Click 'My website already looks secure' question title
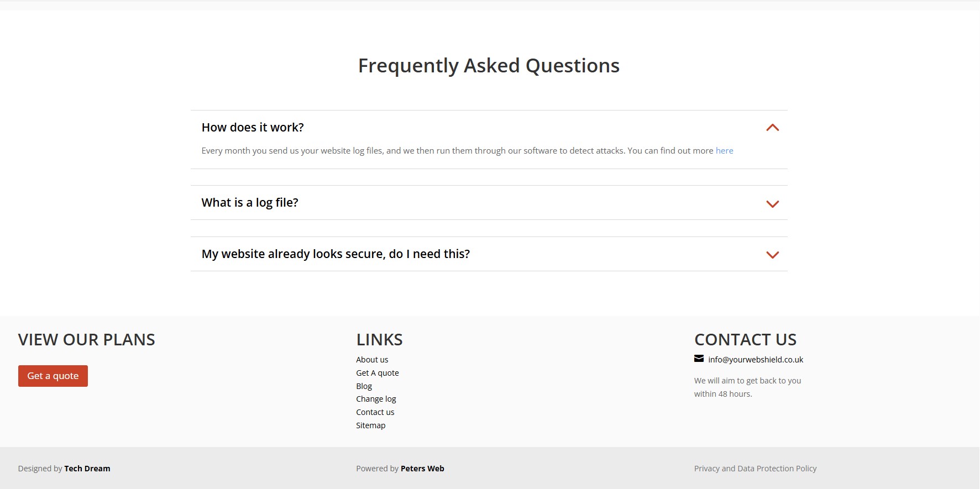 (x=336, y=254)
